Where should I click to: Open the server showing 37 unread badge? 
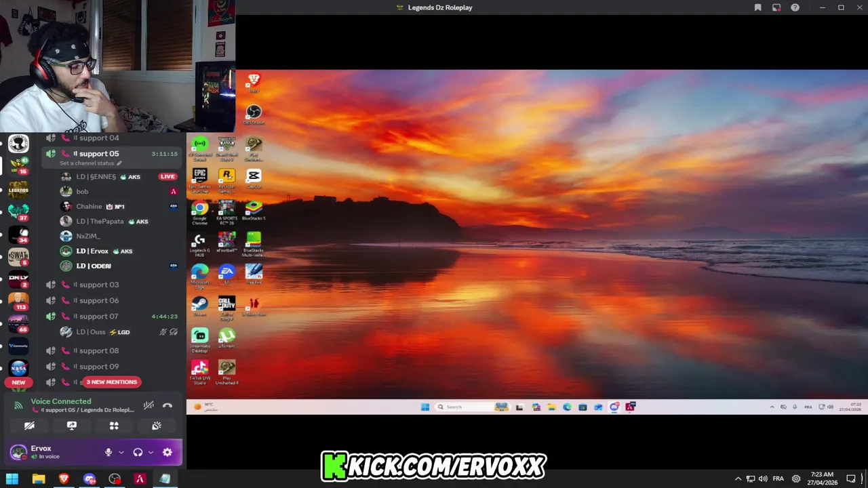18,211
